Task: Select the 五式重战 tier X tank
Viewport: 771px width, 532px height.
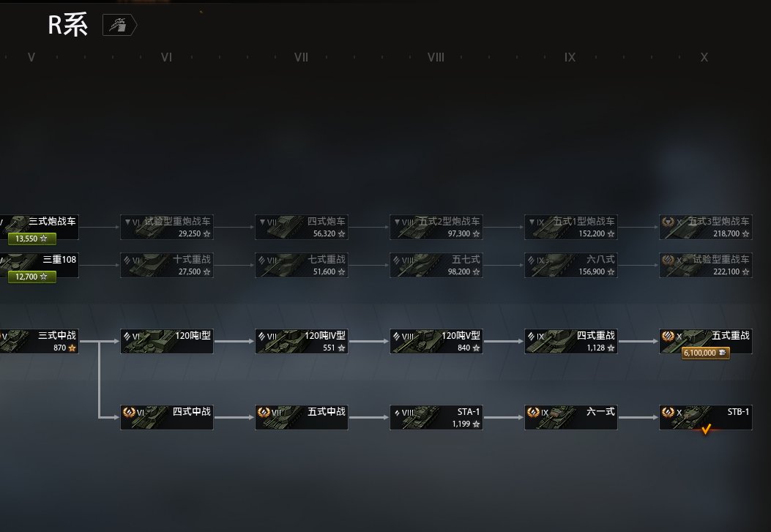Action: pyautogui.click(x=706, y=341)
